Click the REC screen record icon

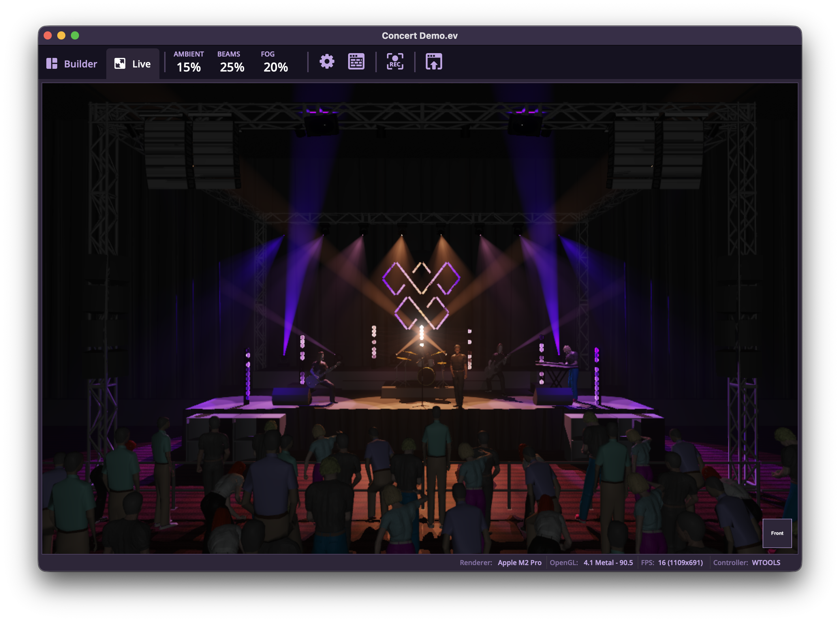(395, 61)
